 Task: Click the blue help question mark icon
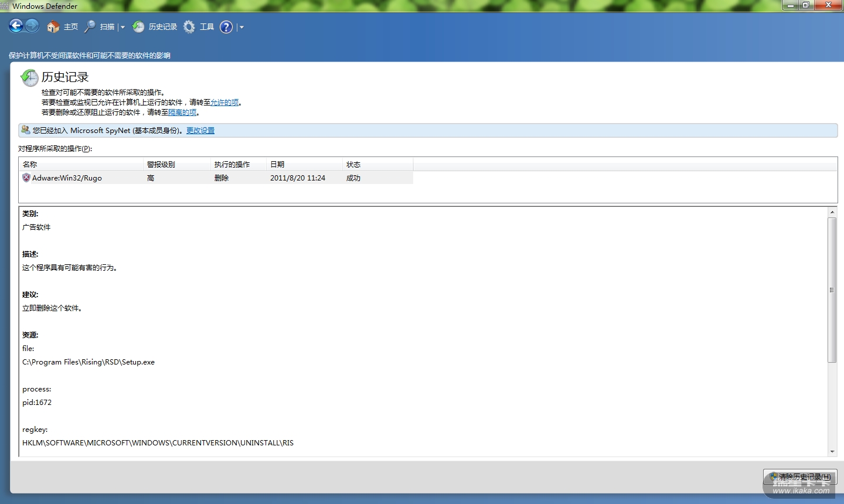[226, 27]
